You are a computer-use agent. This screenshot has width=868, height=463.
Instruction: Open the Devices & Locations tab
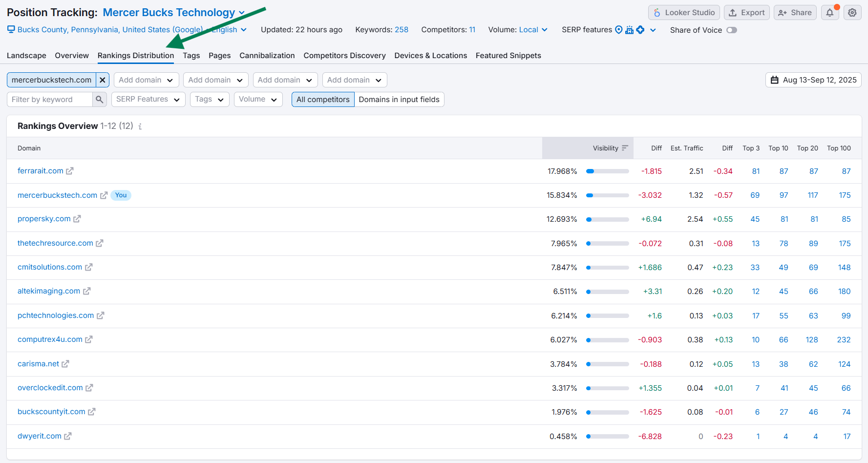(430, 55)
